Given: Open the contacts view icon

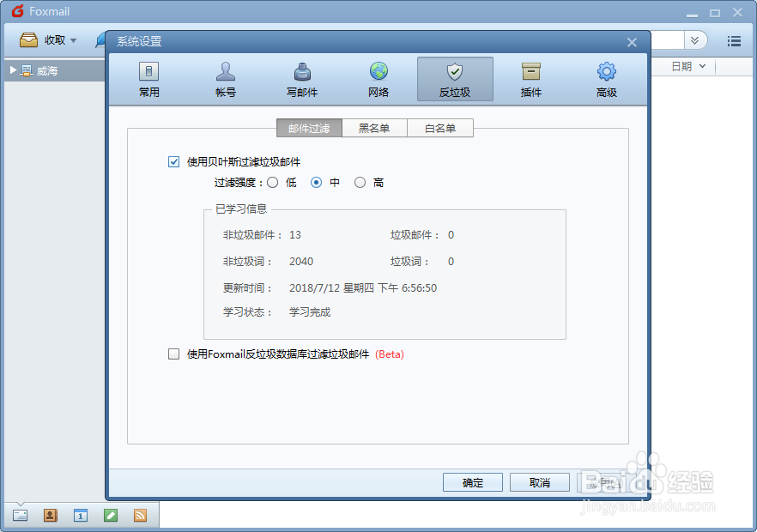Looking at the screenshot, I should pyautogui.click(x=50, y=515).
